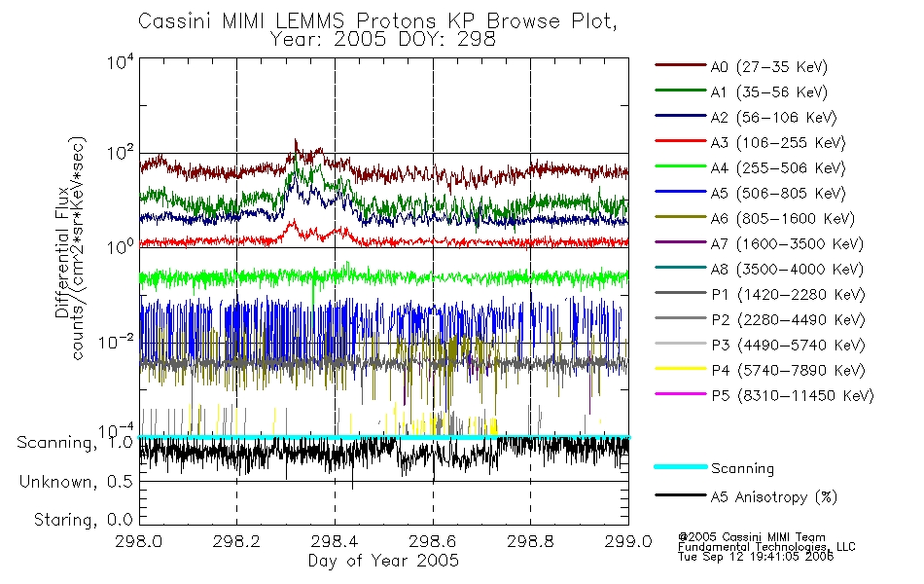Click the x-axis tick label 298.6
Screen dimensions: 924x584
click(433, 541)
